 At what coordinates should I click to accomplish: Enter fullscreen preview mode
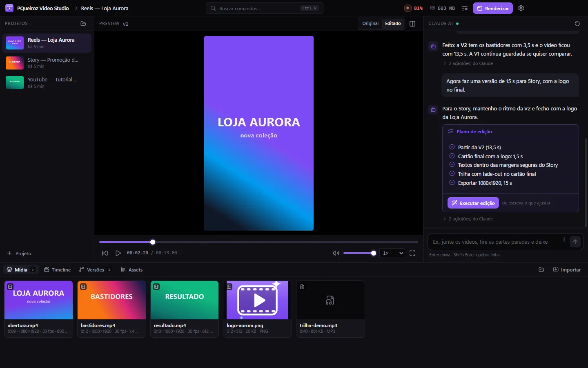(x=412, y=253)
